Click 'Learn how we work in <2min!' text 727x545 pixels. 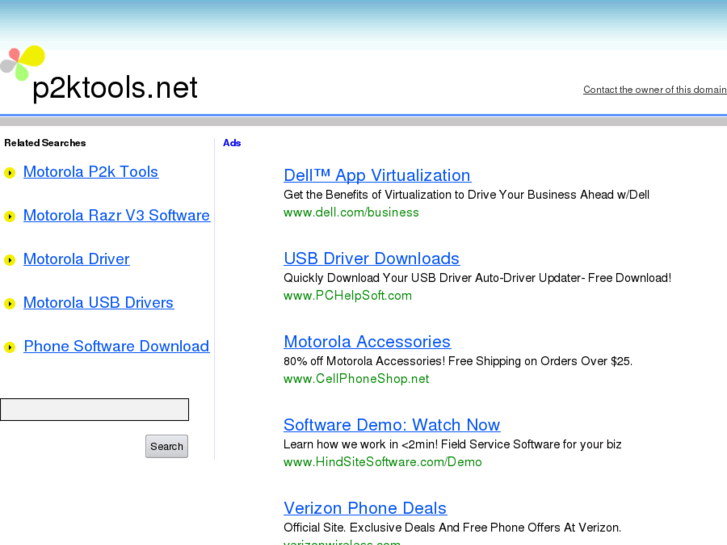[453, 444]
